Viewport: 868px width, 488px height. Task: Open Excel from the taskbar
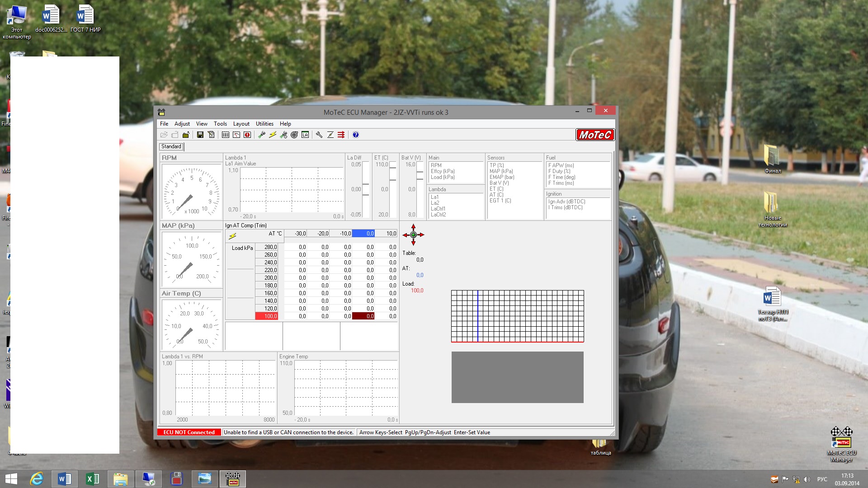[x=92, y=479]
